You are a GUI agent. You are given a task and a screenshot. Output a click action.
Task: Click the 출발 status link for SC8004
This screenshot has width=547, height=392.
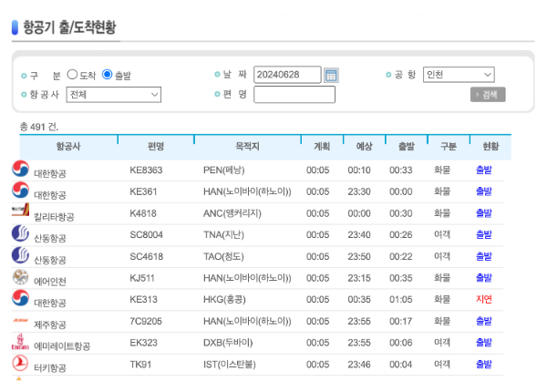click(x=484, y=234)
